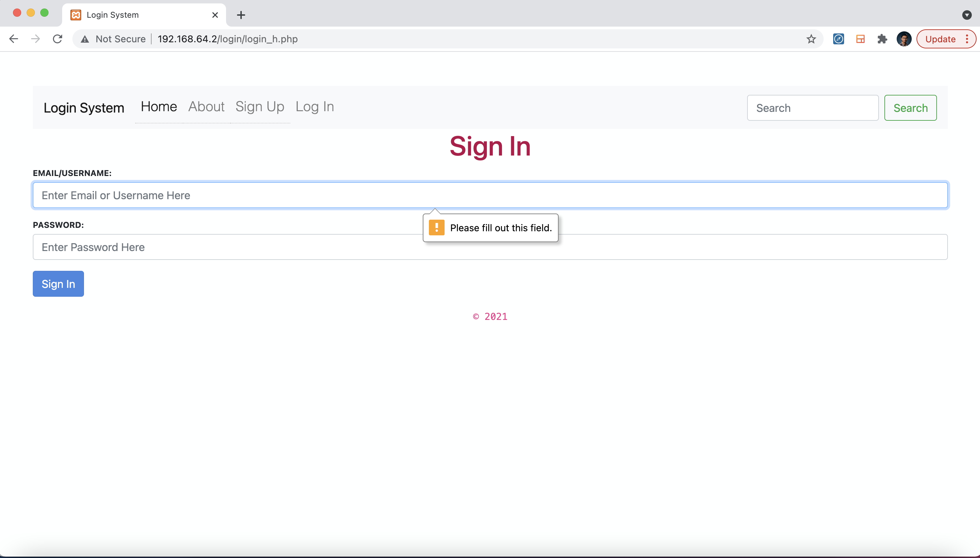Close the Login System tab
Image resolution: width=980 pixels, height=558 pixels.
(x=215, y=15)
